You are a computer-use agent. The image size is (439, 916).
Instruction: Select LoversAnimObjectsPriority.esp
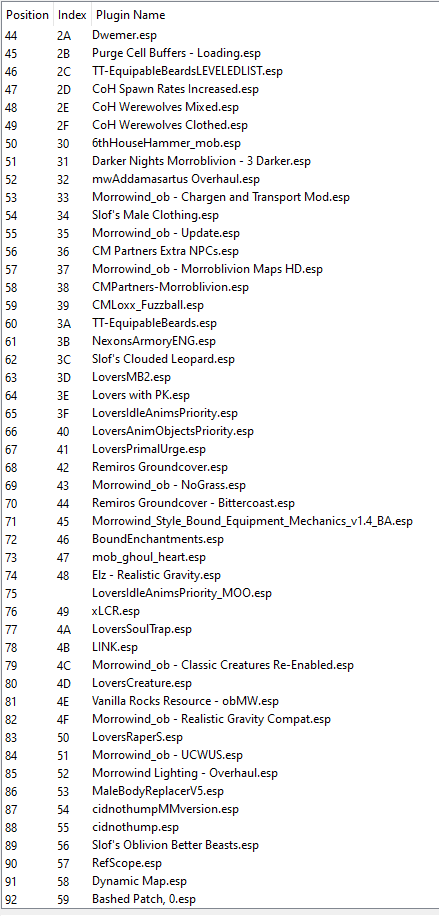(x=172, y=431)
